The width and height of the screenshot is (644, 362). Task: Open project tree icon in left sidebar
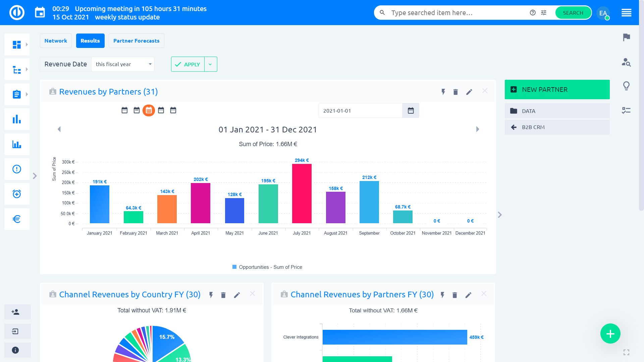17,69
